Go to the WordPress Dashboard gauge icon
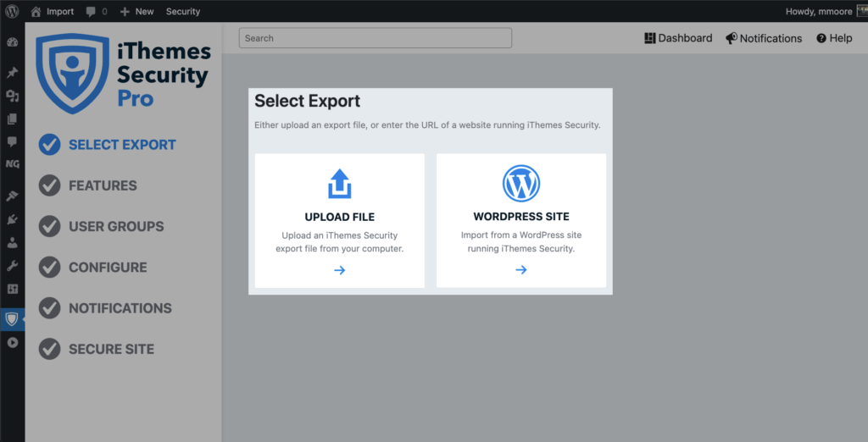Image resolution: width=868 pixels, height=442 pixels. click(x=12, y=42)
